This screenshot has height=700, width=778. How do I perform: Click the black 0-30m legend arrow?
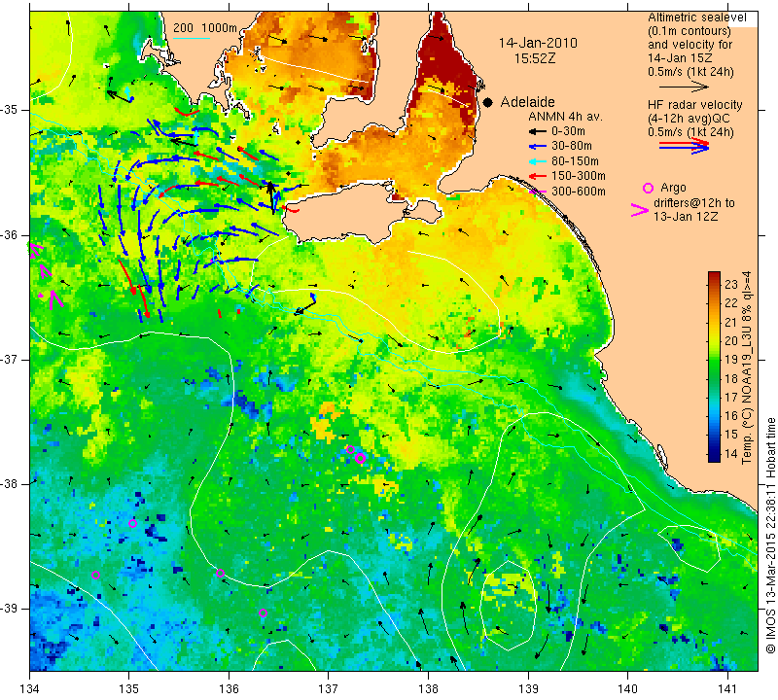pyautogui.click(x=537, y=132)
